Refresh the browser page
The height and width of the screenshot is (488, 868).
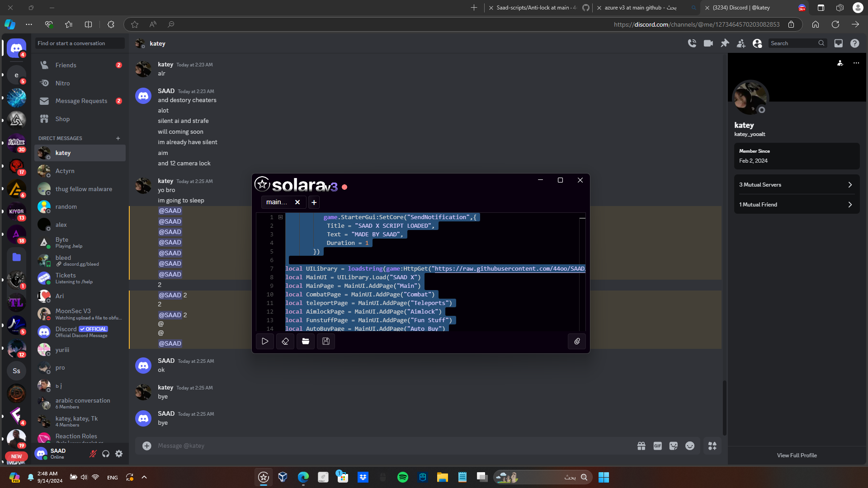pos(835,24)
